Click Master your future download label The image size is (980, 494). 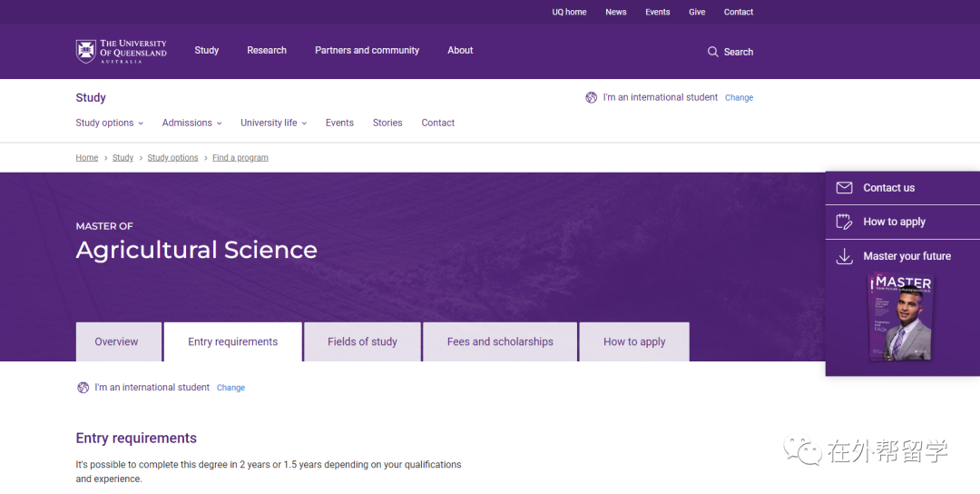coord(906,256)
